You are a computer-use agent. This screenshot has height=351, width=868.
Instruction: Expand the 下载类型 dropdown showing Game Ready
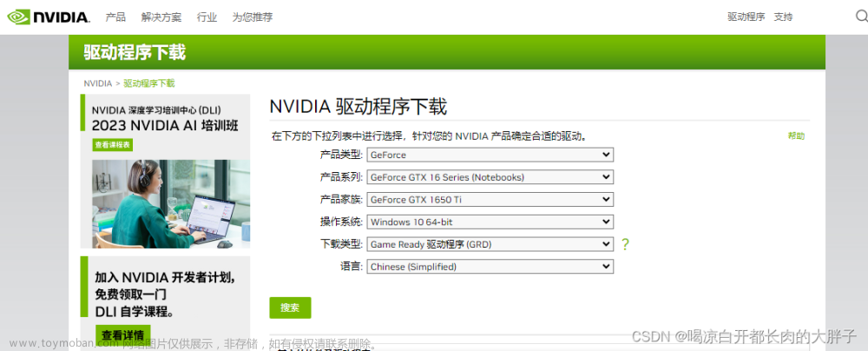(490, 244)
